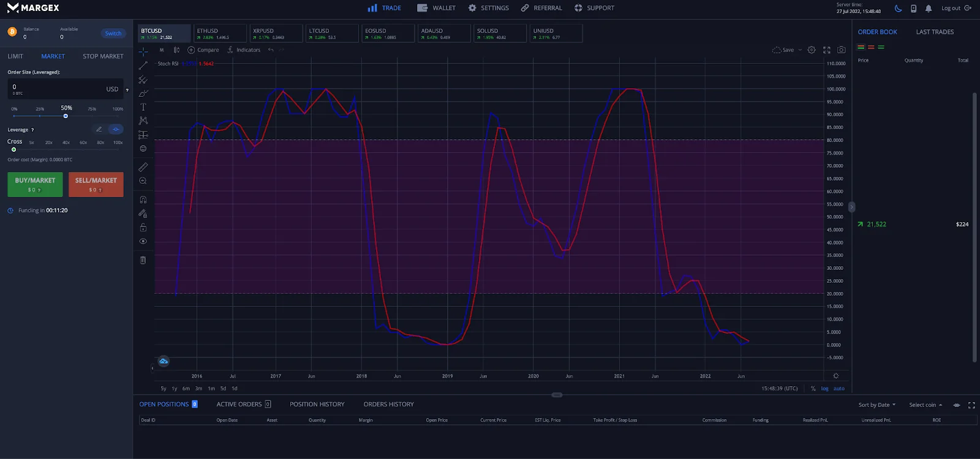Open notifications bell icon
Viewport: 980px width, 459px height.
[929, 9]
